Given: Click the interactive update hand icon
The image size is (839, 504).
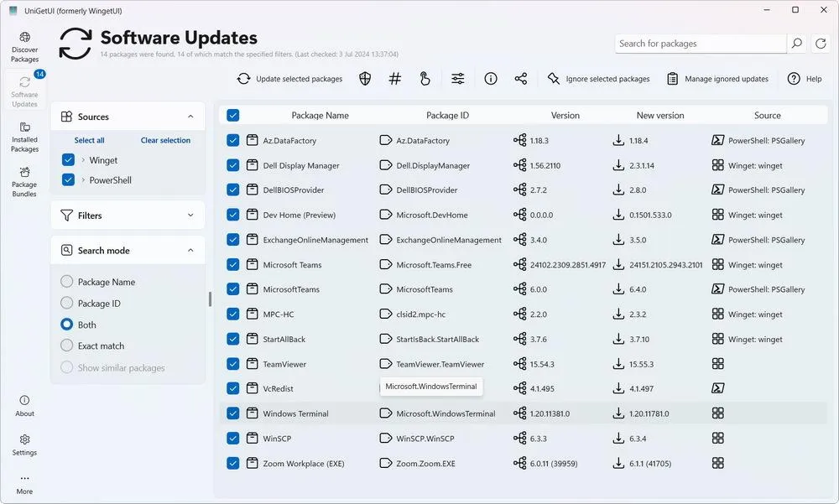Looking at the screenshot, I should click(425, 79).
